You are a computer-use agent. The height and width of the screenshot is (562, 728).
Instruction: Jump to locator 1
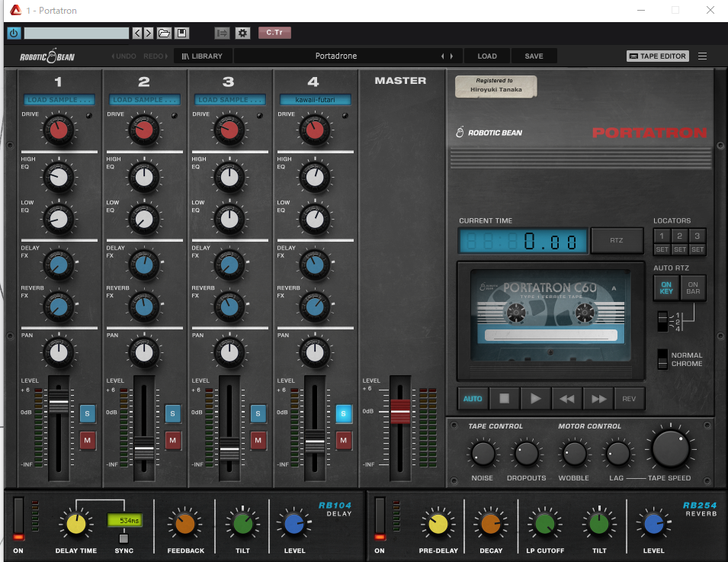[662, 236]
